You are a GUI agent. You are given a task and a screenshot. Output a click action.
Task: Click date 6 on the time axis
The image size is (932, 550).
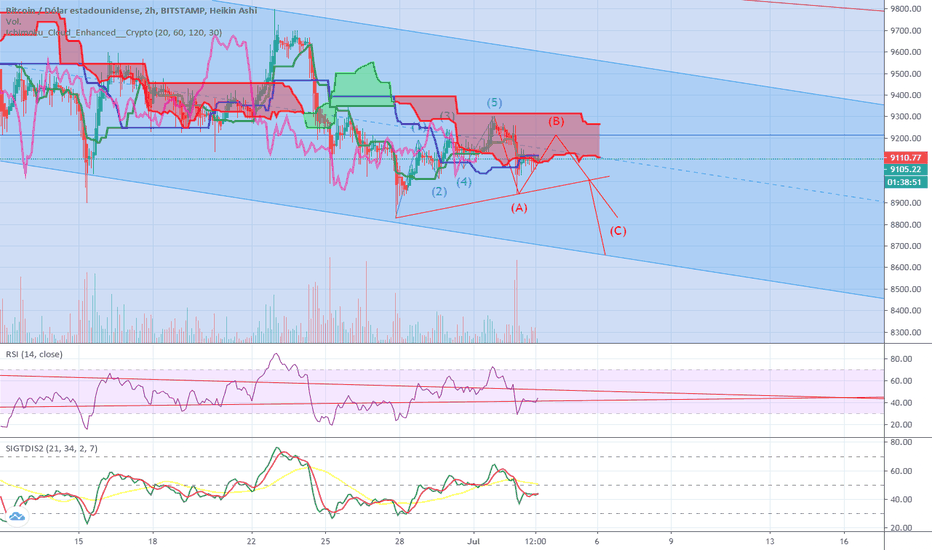coord(597,541)
